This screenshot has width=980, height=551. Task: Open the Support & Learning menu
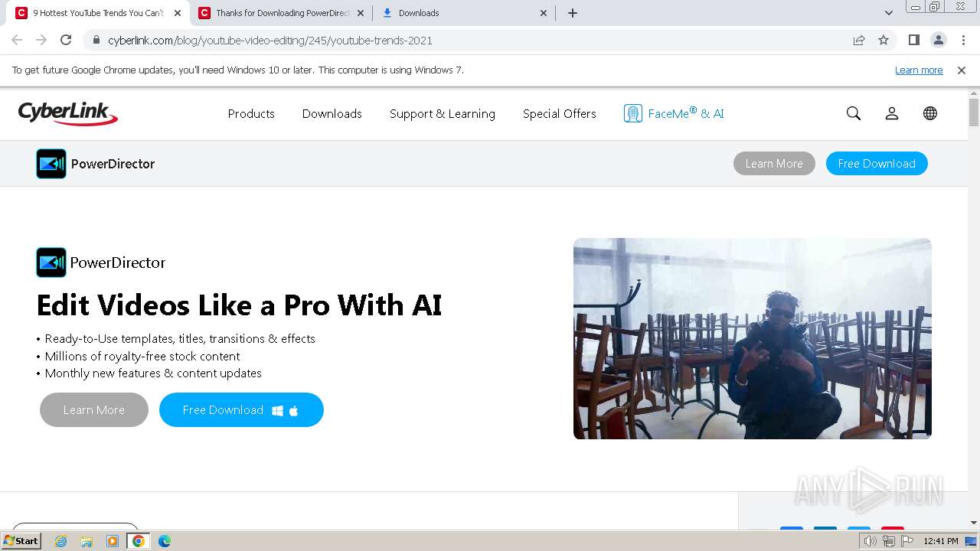click(443, 113)
